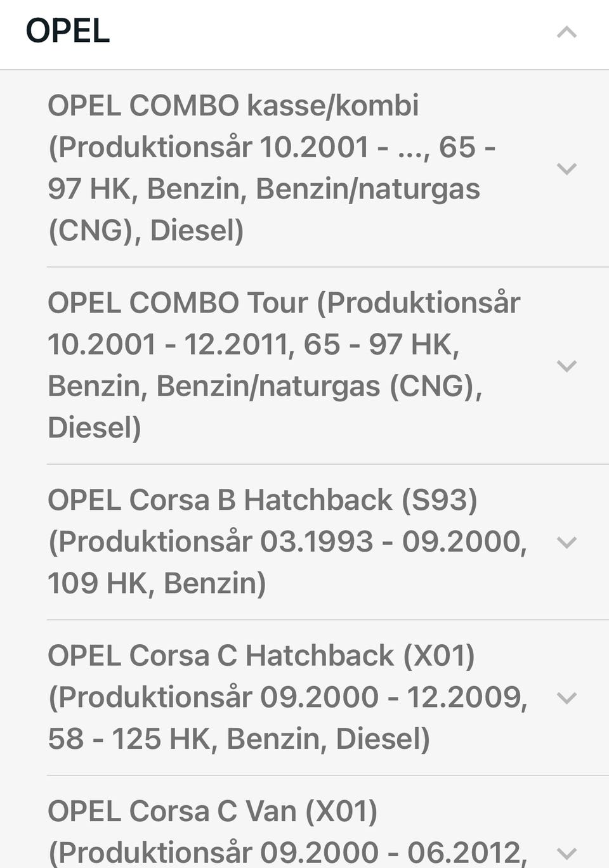Open the OPEL Corsa C Van title
The width and height of the screenshot is (609, 868).
(x=213, y=812)
